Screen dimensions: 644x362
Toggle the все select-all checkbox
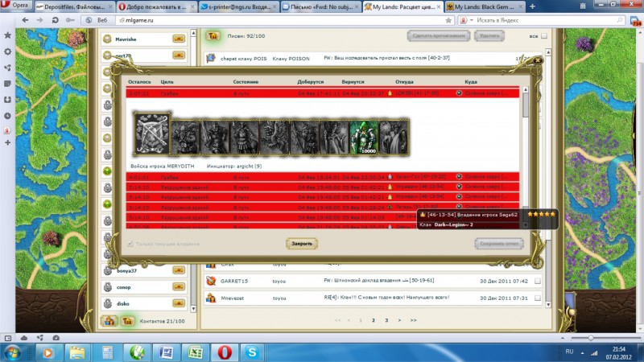tap(544, 36)
